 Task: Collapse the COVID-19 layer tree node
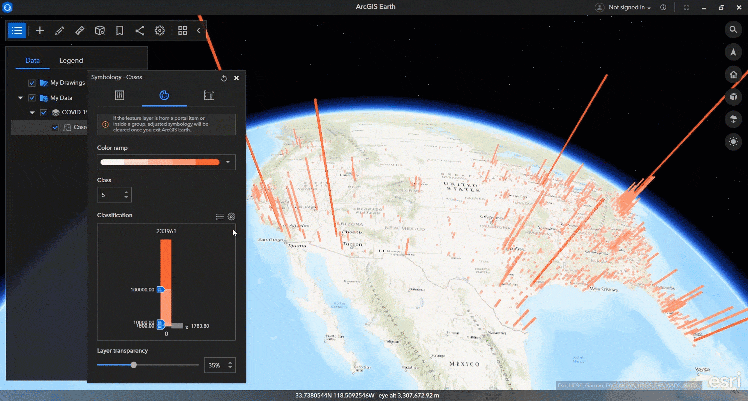(32, 113)
